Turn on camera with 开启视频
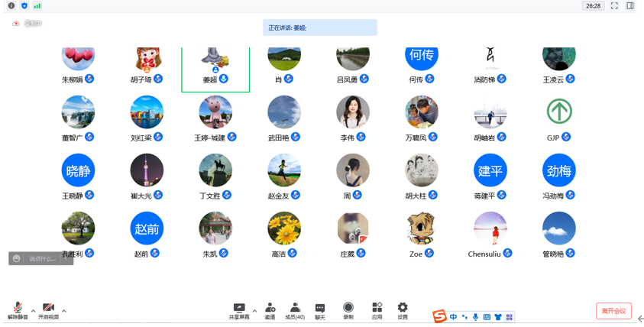 [x=48, y=310]
